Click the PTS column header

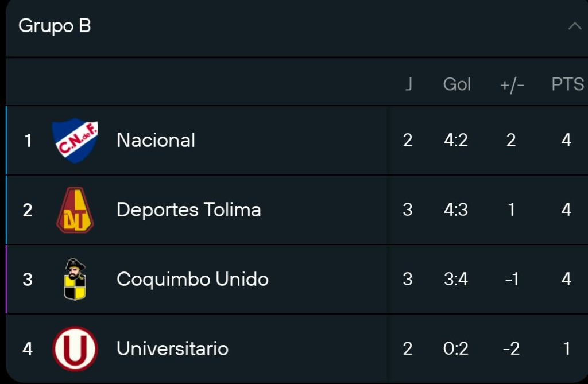[567, 84]
